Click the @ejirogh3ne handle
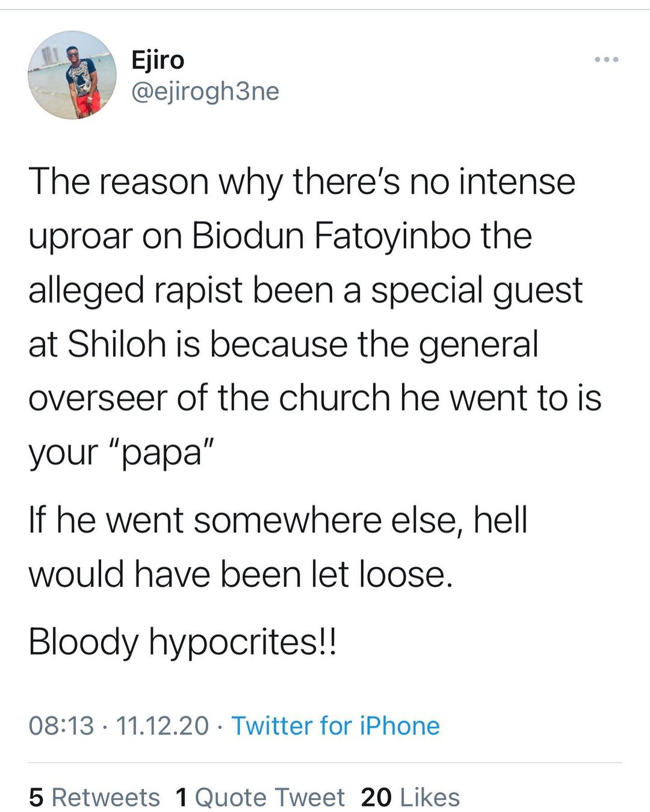 click(205, 91)
